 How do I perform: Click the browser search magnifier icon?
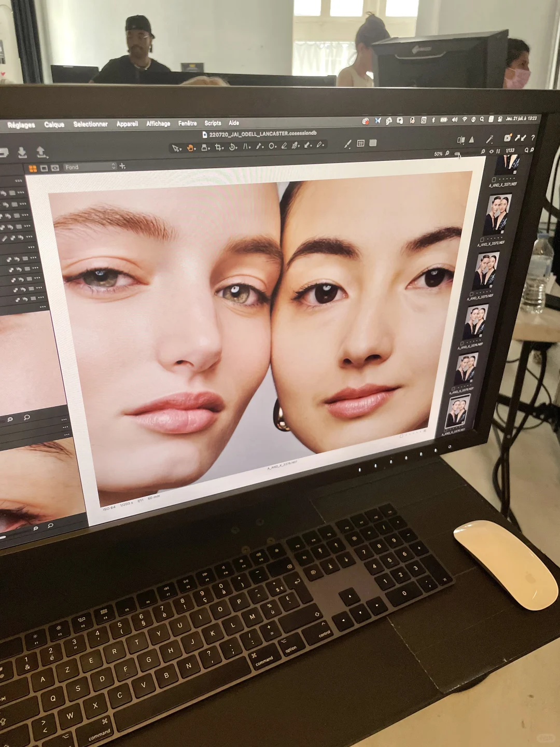click(525, 150)
